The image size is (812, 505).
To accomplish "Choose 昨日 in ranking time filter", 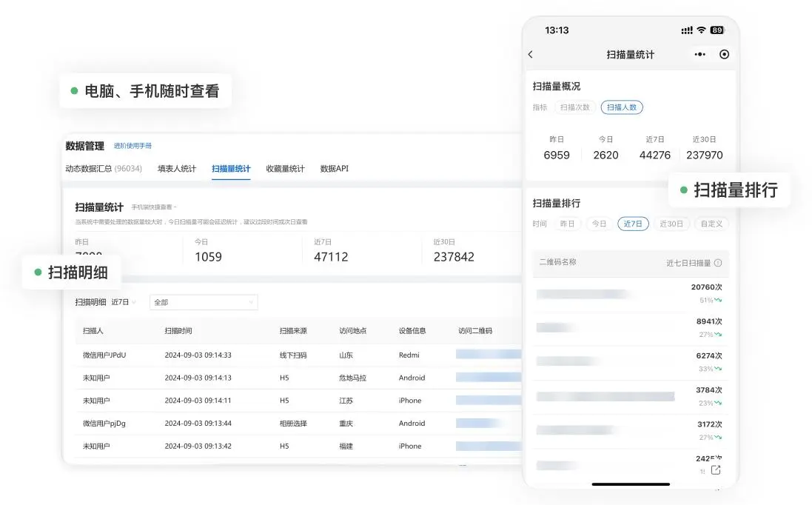I will point(568,224).
